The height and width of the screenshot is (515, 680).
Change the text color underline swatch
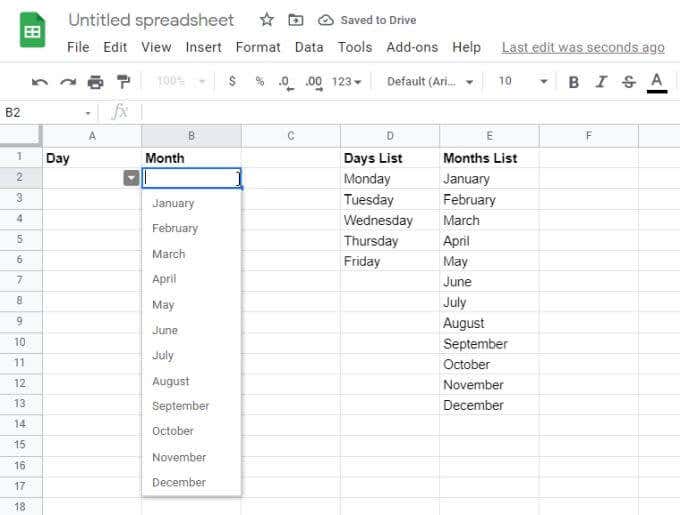click(x=657, y=82)
